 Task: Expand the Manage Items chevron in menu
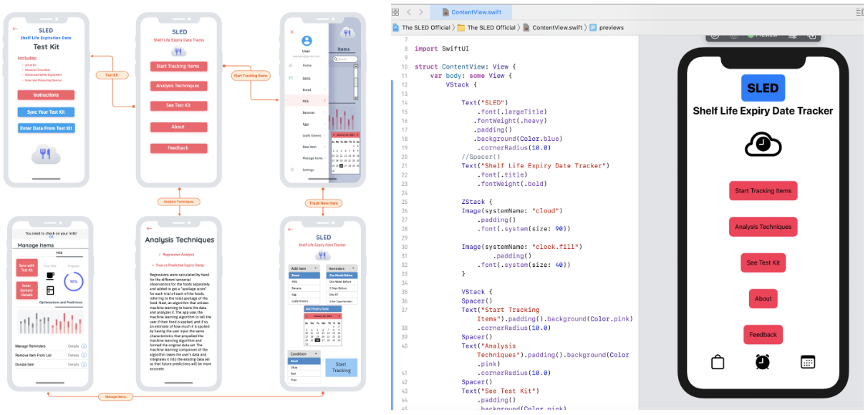(x=324, y=158)
